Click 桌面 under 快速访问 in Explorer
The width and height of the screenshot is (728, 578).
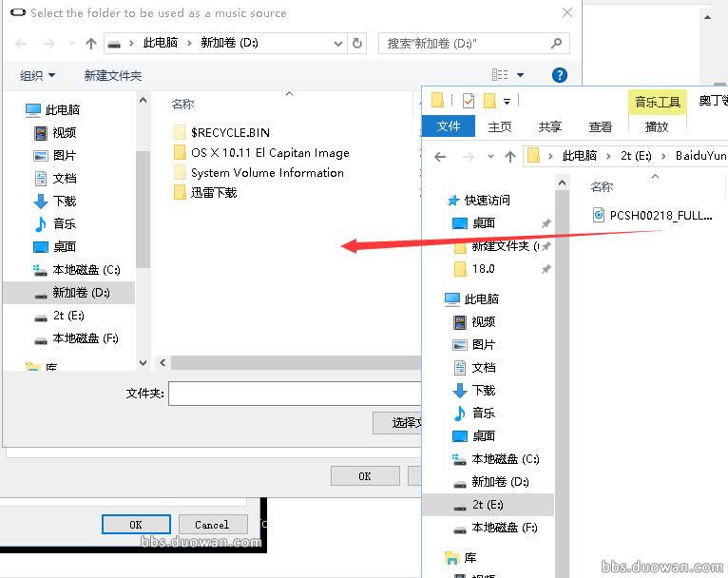[x=483, y=222]
